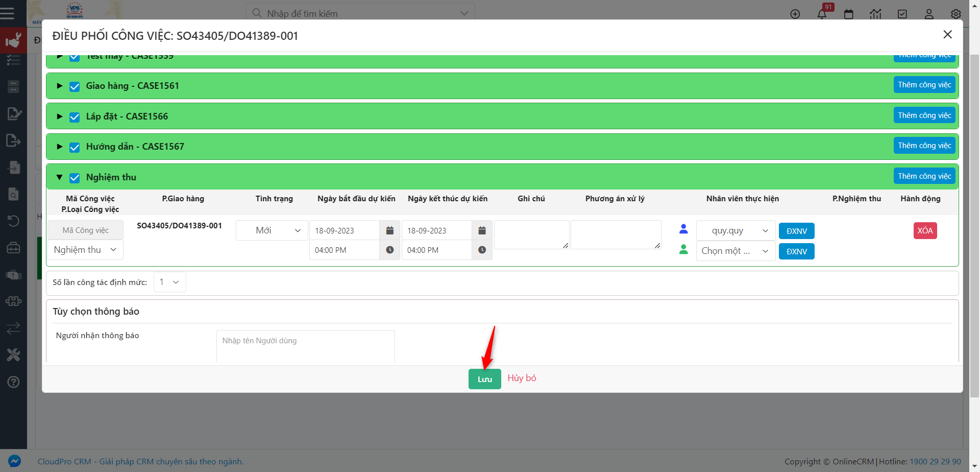Screen dimensions: 980x472
Task: Open the Số lần công tác định mức dropdown
Action: 169,282
